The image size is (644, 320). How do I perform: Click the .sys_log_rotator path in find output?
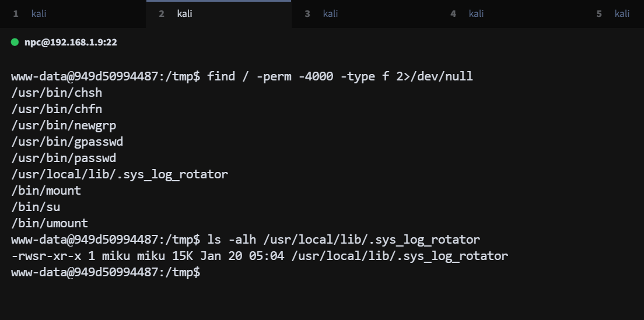click(x=120, y=174)
